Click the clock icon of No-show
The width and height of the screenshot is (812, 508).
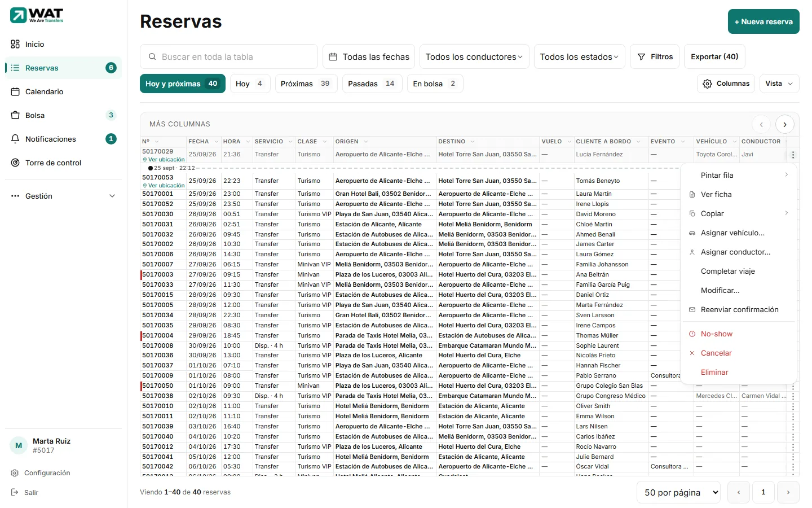point(692,334)
